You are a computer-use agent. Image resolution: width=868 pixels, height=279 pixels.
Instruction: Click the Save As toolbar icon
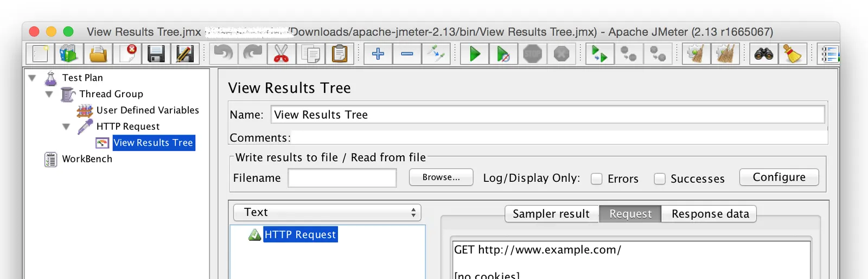pyautogui.click(x=185, y=54)
